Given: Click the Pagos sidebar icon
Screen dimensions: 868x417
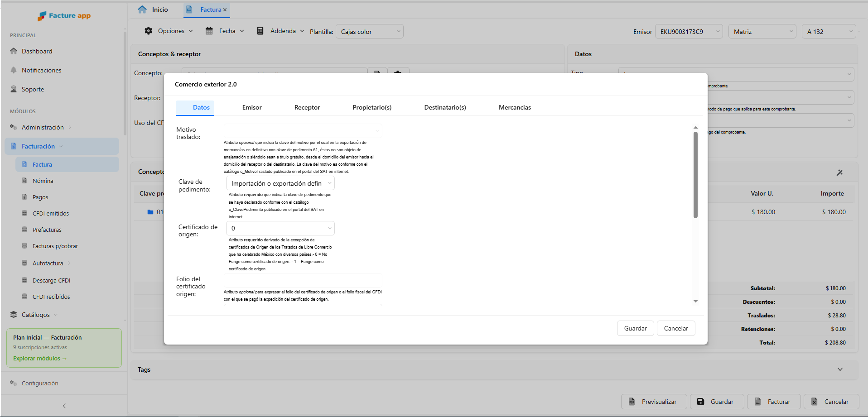Looking at the screenshot, I should [24, 197].
